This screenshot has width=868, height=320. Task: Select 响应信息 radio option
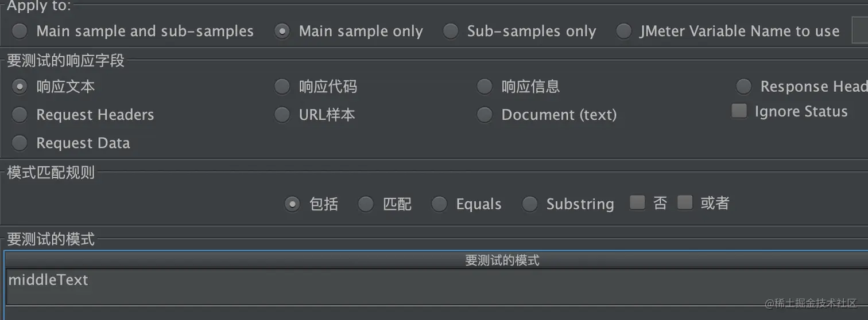click(485, 87)
